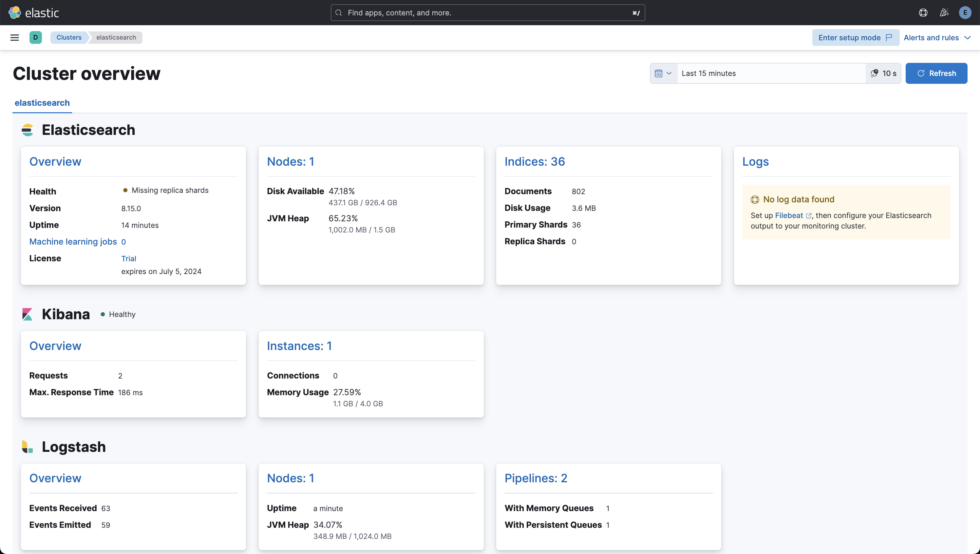Select the elasticsearch cluster tab
980x554 pixels.
click(x=42, y=103)
